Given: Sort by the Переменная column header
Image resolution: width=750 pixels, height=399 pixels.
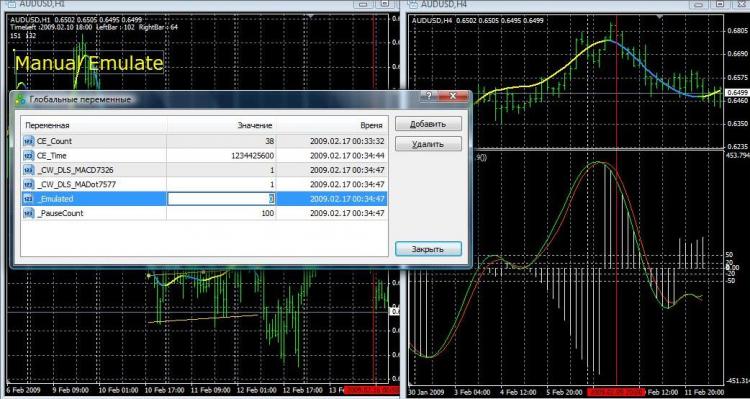Looking at the screenshot, I should pyautogui.click(x=94, y=125).
